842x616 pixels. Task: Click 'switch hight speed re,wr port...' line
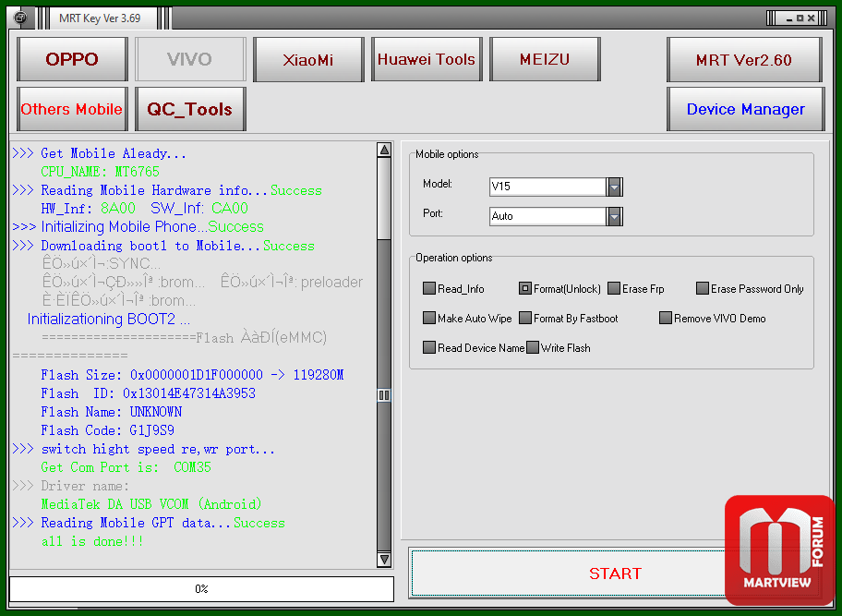point(143,449)
